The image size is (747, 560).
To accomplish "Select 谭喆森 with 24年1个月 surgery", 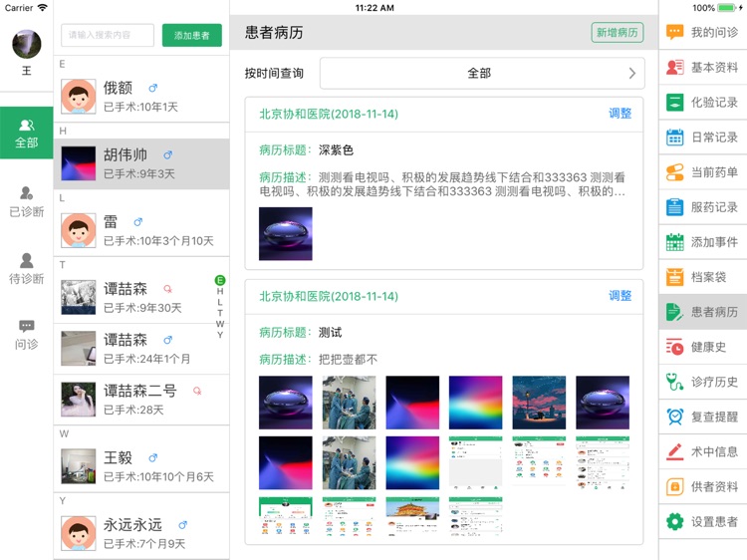I will click(141, 349).
